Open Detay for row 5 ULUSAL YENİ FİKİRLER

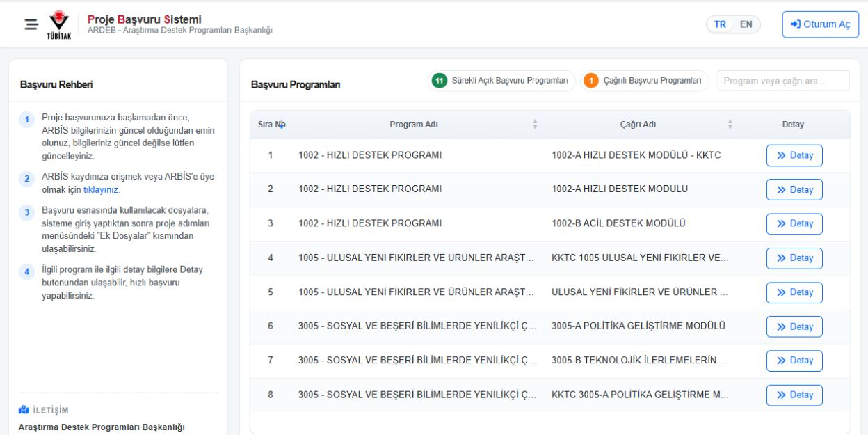coord(794,292)
